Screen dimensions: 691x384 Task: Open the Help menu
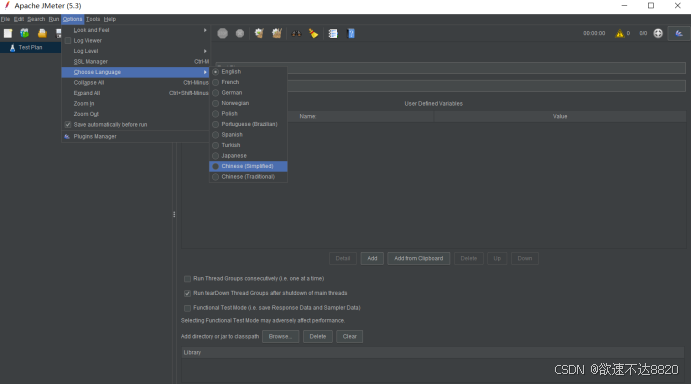(x=110, y=19)
